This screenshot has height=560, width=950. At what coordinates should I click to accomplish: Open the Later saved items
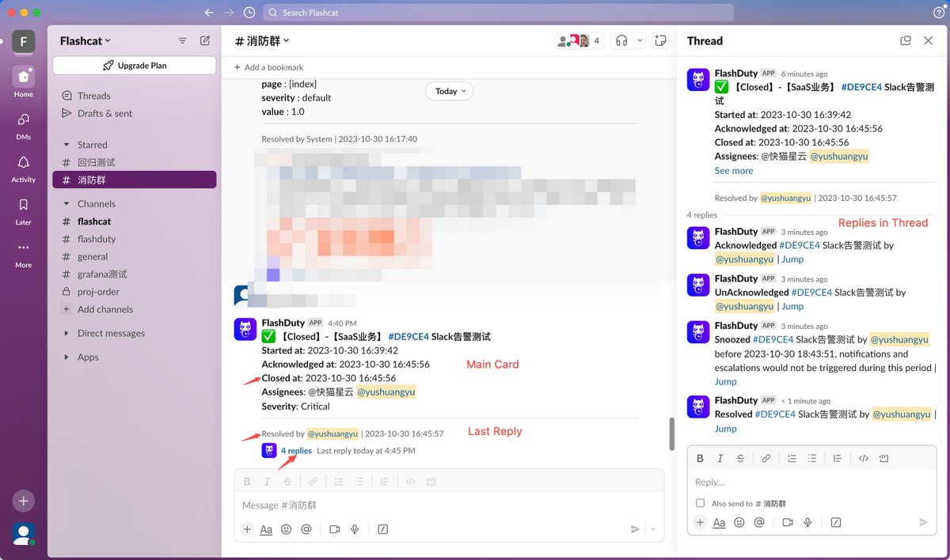coord(23,205)
